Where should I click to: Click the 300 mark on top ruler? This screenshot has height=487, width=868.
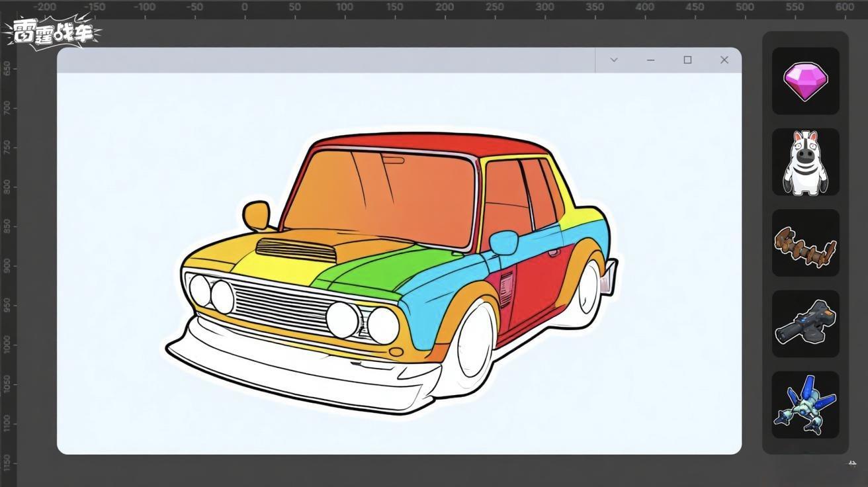(544, 7)
